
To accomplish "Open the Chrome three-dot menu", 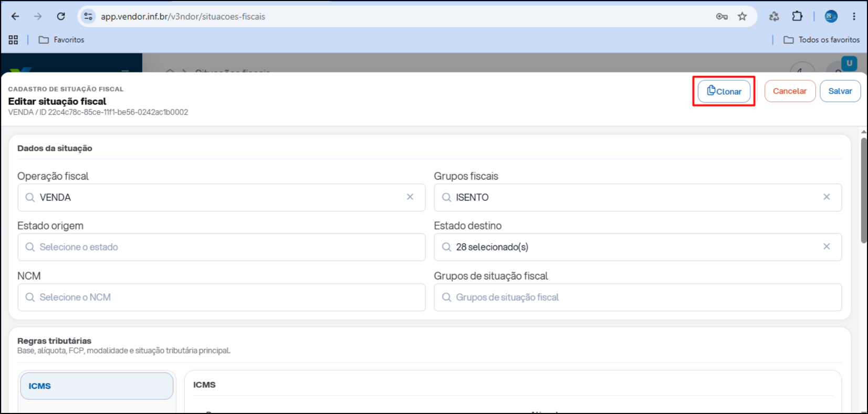I will pos(854,16).
